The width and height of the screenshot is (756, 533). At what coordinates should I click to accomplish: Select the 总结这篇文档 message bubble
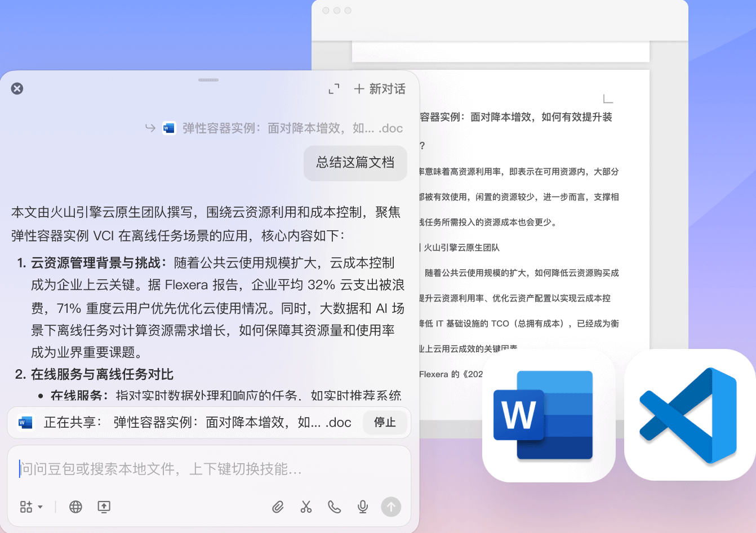[x=355, y=163]
